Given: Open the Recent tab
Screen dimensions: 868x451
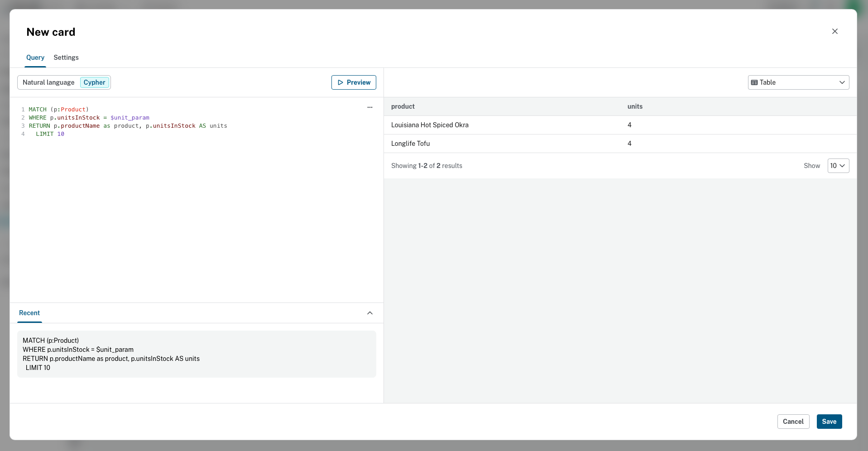Looking at the screenshot, I should pos(29,313).
